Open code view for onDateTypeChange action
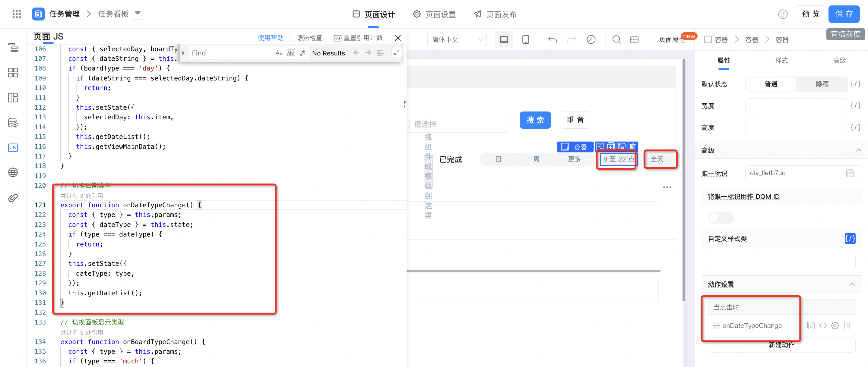This screenshot has height=367, width=868. pos(822,325)
